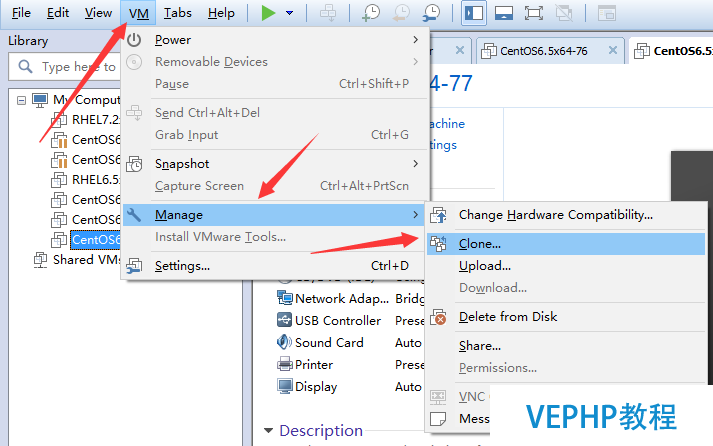Choose Share... in the Manage submenu
The height and width of the screenshot is (446, 713).
tap(566, 346)
